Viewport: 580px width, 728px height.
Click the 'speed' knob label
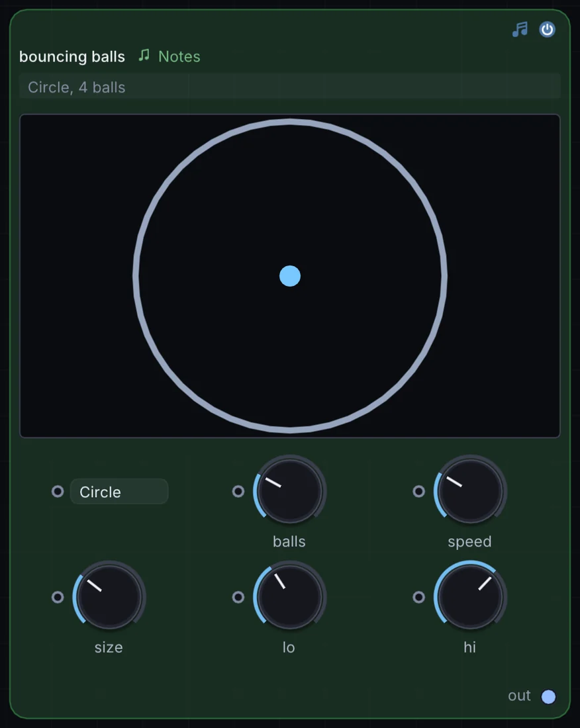[469, 542]
